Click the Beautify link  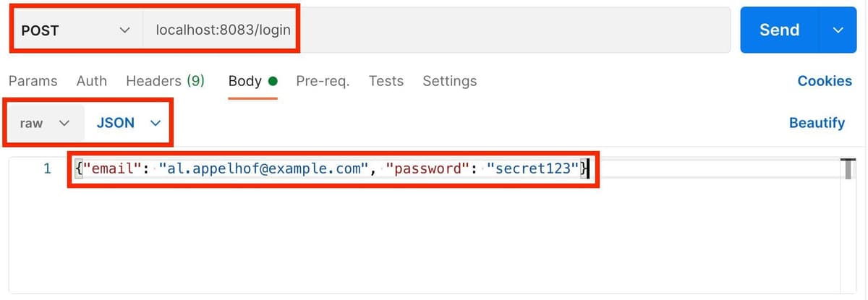[x=817, y=123]
